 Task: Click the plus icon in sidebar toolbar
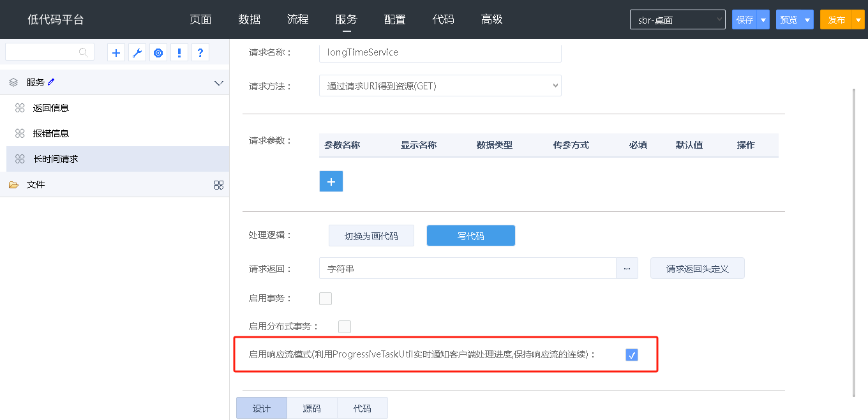116,53
